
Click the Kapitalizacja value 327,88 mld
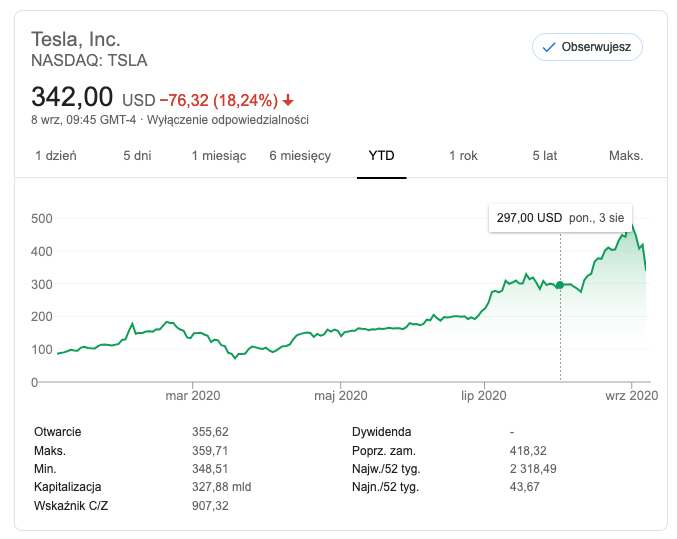coord(221,487)
